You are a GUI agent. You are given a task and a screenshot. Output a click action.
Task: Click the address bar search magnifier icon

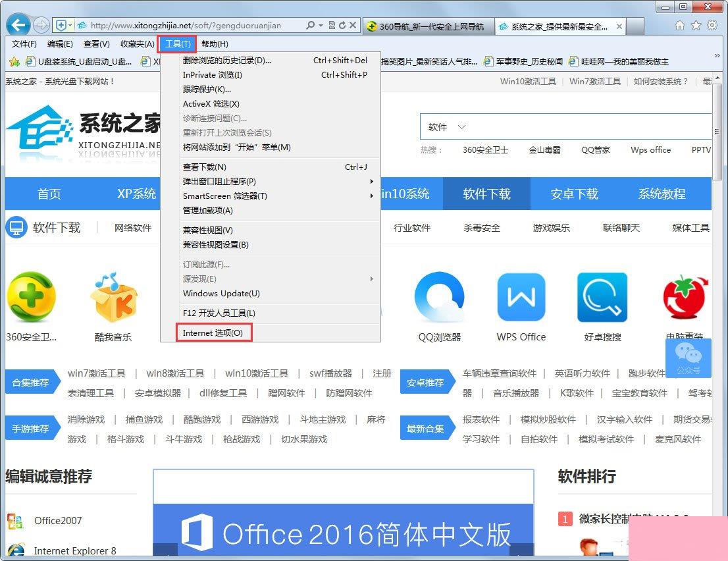[310, 25]
